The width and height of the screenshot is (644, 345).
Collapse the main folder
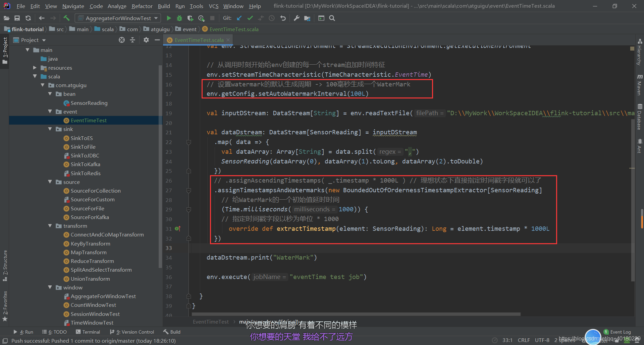(28, 50)
